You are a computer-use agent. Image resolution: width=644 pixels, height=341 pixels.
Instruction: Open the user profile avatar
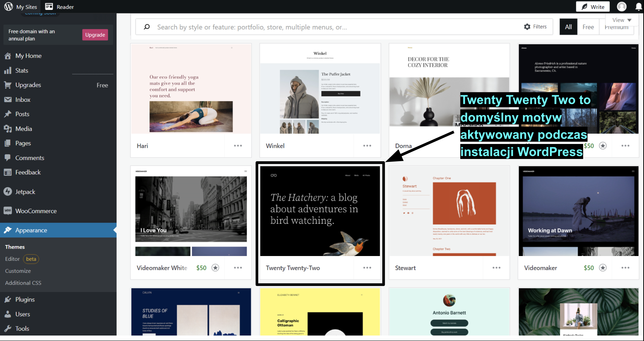[622, 7]
